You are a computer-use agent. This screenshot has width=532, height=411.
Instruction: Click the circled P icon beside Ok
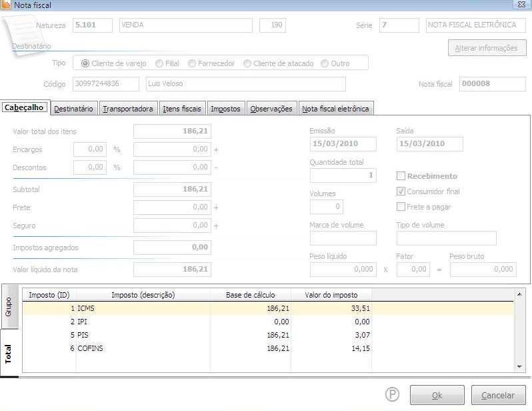(x=392, y=395)
